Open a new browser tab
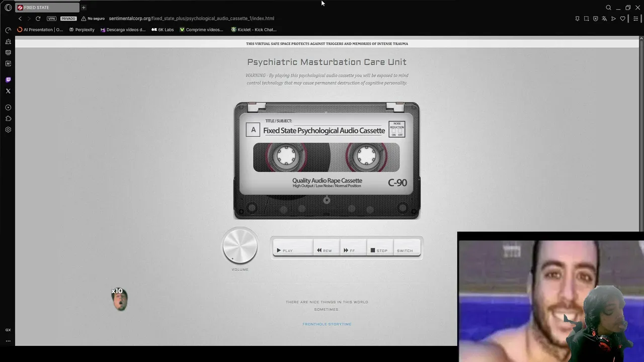 84,8
